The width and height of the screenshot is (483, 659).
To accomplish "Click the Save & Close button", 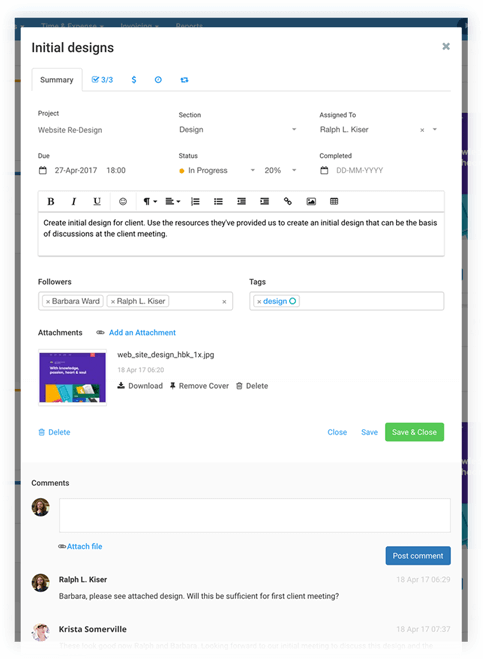I will (414, 432).
